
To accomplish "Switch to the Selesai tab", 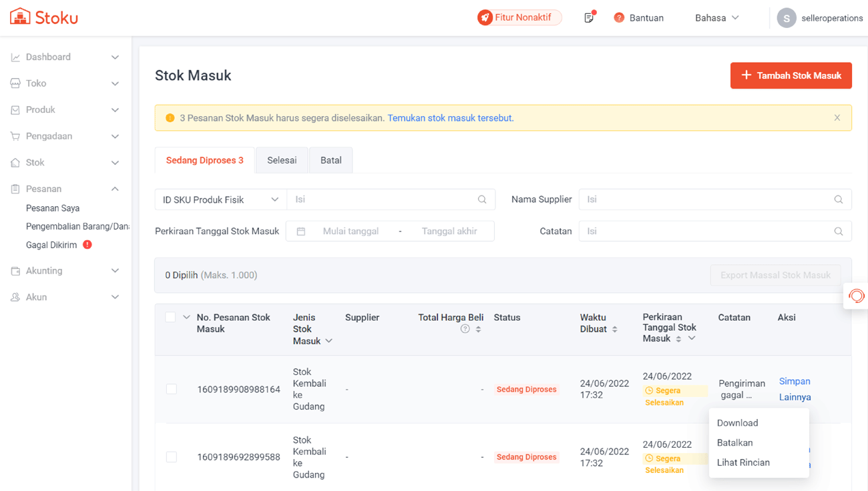I will pyautogui.click(x=282, y=160).
